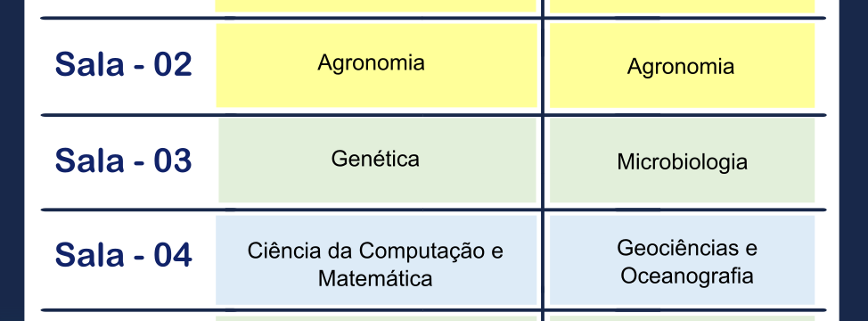This screenshot has height=321, width=868.
Task: Select the Sala - 03 row label
Action: tap(124, 160)
